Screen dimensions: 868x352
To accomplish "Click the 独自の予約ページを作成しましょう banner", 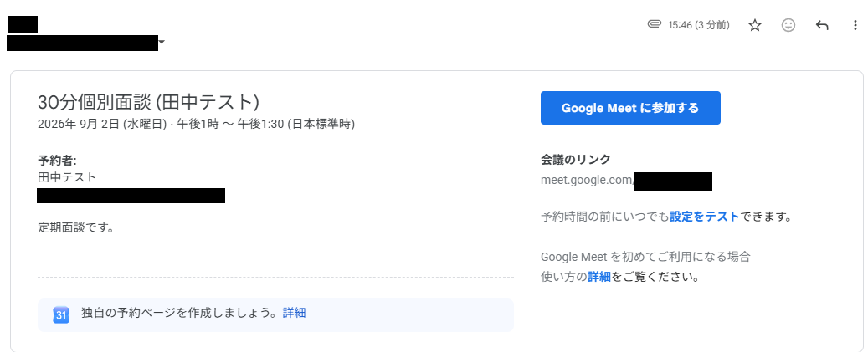I will click(275, 315).
